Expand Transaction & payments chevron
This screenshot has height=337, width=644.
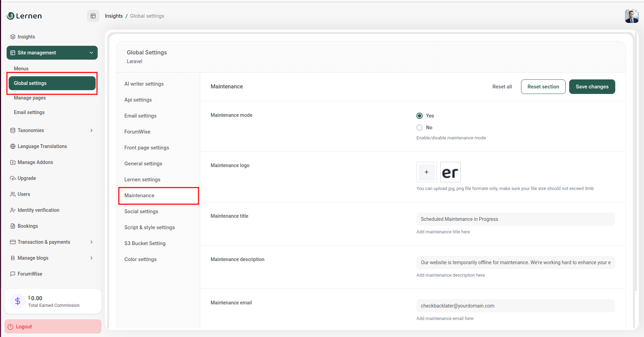point(91,242)
